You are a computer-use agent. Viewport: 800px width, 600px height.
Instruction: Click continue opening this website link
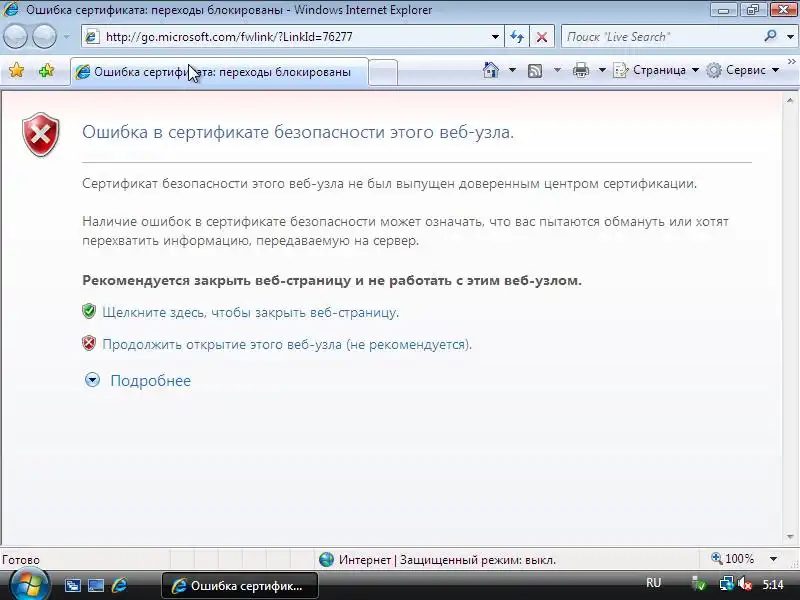pos(287,344)
